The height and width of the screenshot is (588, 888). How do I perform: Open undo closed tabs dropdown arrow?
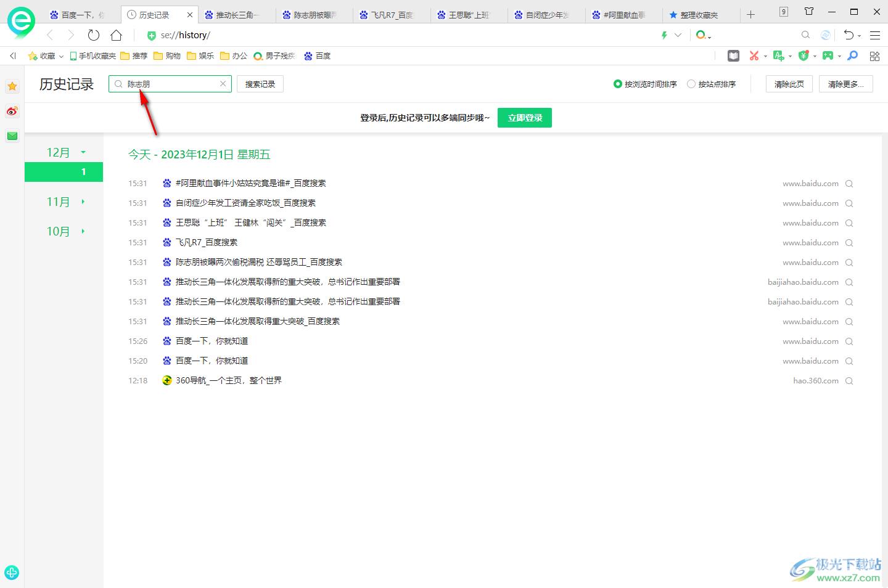pyautogui.click(x=860, y=36)
